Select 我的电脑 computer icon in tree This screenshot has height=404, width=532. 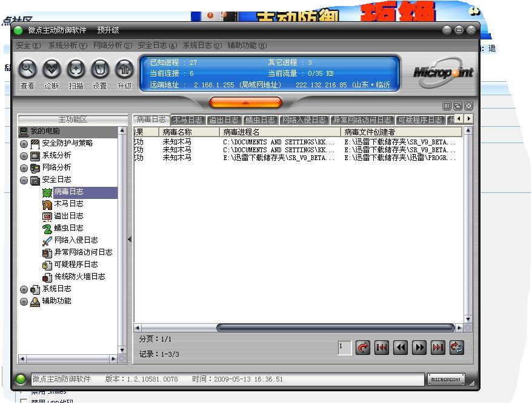(24, 132)
